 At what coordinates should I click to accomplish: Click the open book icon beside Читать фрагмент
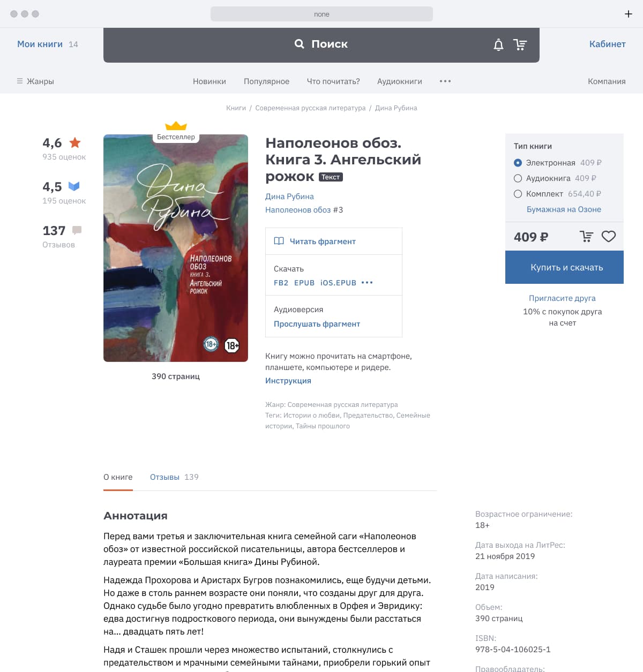pos(279,241)
